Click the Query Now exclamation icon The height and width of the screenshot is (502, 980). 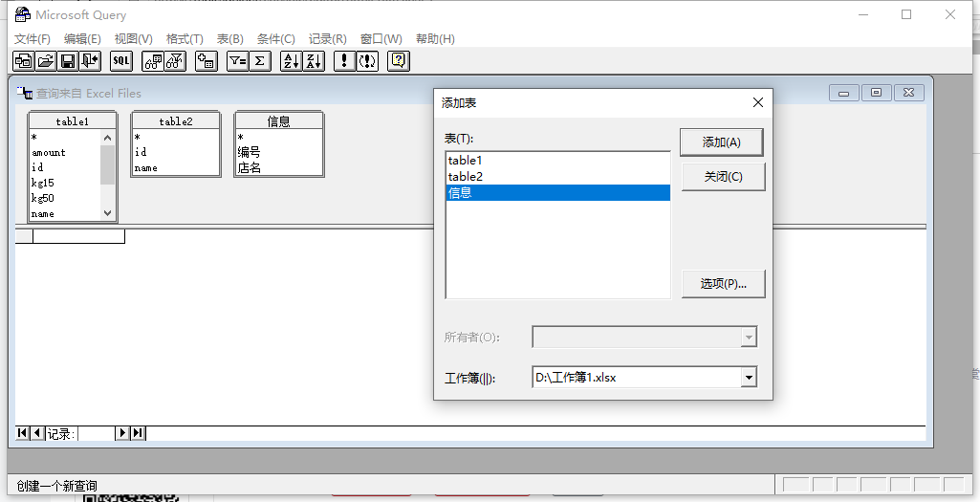[344, 60]
